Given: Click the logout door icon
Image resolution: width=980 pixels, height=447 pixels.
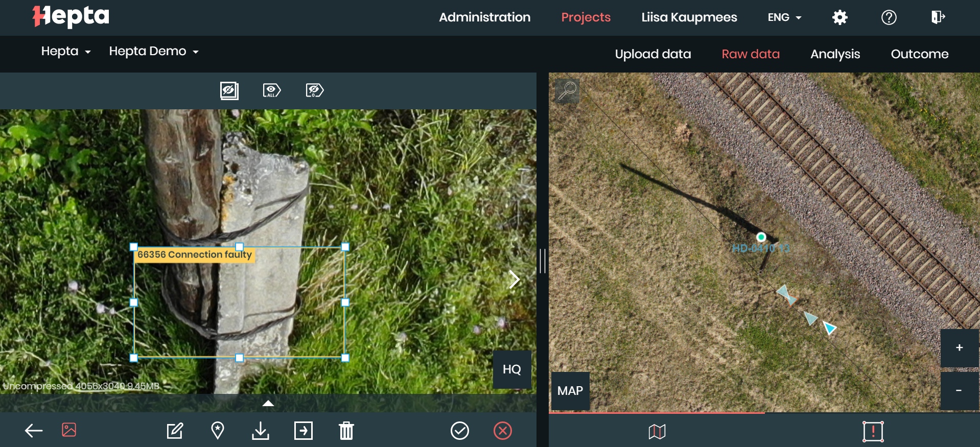Looking at the screenshot, I should tap(938, 17).
